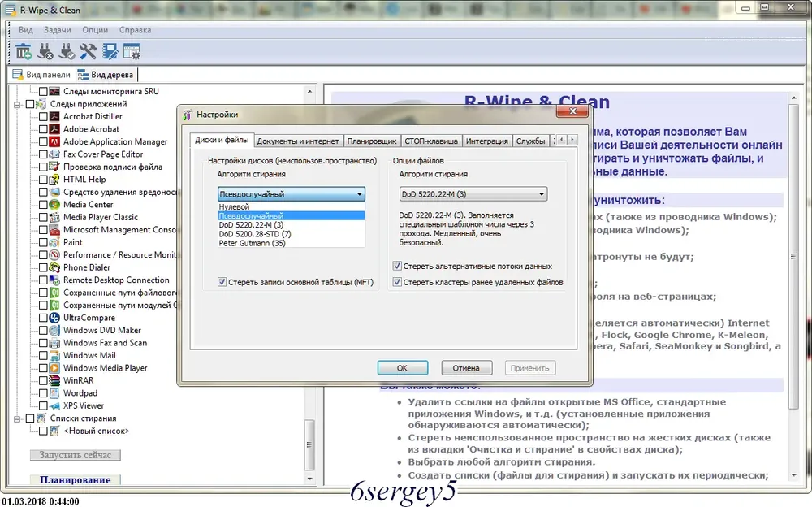Click the Paint palette icon in tree
This screenshot has height=507, width=812.
coord(54,242)
